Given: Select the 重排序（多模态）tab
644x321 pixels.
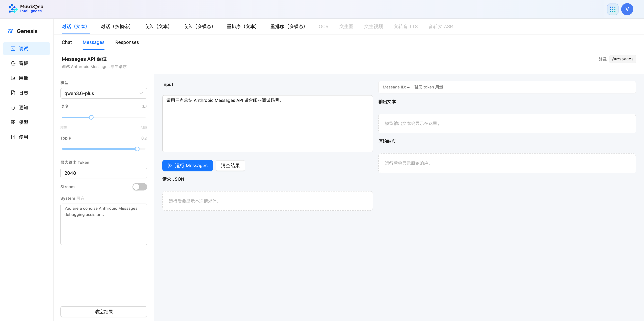Looking at the screenshot, I should coord(289,26).
